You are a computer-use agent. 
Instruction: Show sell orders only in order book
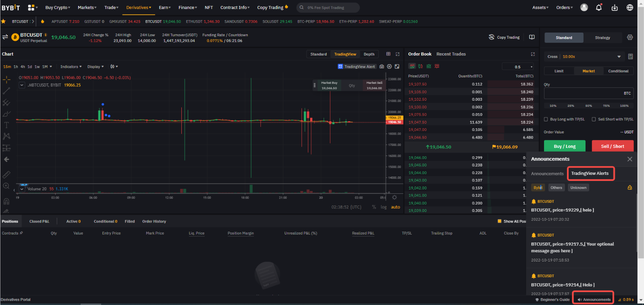click(x=437, y=66)
